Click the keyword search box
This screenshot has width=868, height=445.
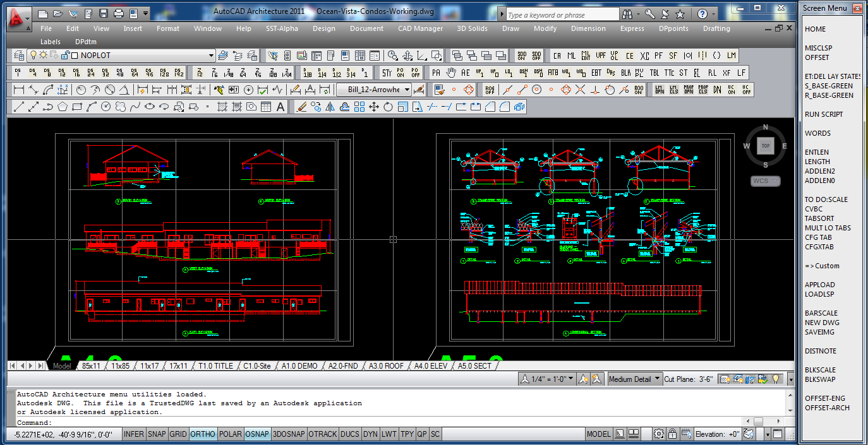point(562,14)
